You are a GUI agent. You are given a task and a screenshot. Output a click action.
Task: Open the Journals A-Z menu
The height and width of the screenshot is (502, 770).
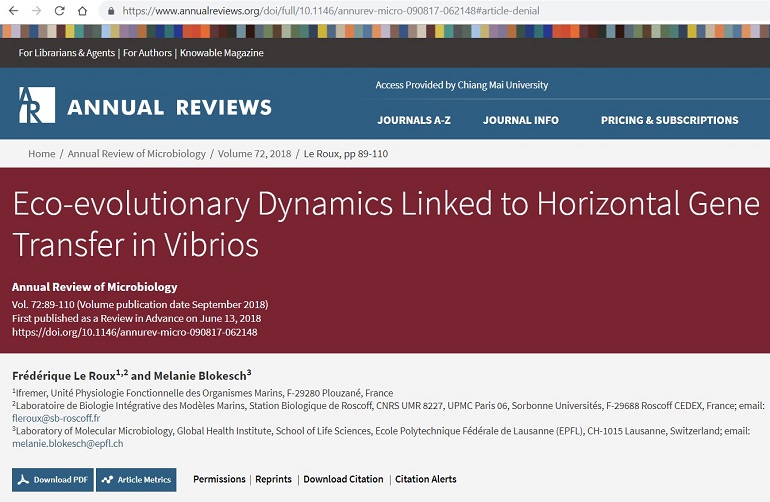pyautogui.click(x=413, y=120)
